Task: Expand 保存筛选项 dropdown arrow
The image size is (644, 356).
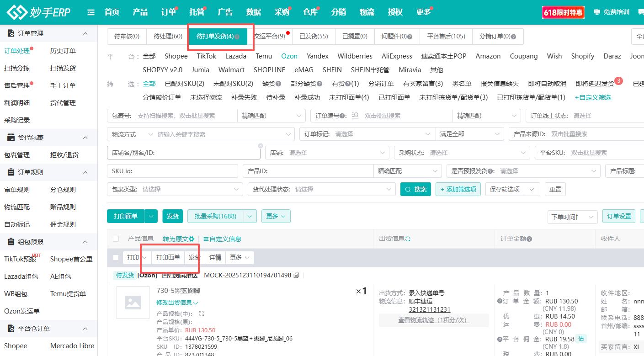Action: click(x=532, y=189)
